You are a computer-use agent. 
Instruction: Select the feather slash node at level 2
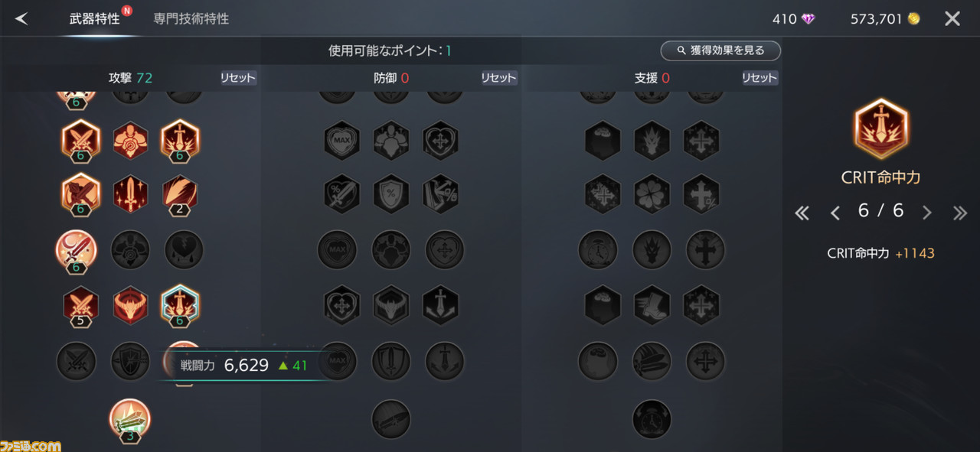click(180, 194)
